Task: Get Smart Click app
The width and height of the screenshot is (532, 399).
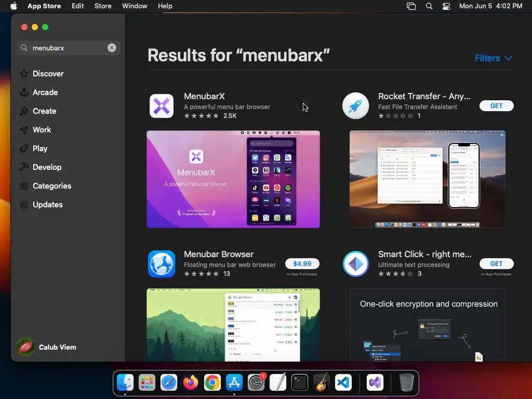Action: click(496, 263)
